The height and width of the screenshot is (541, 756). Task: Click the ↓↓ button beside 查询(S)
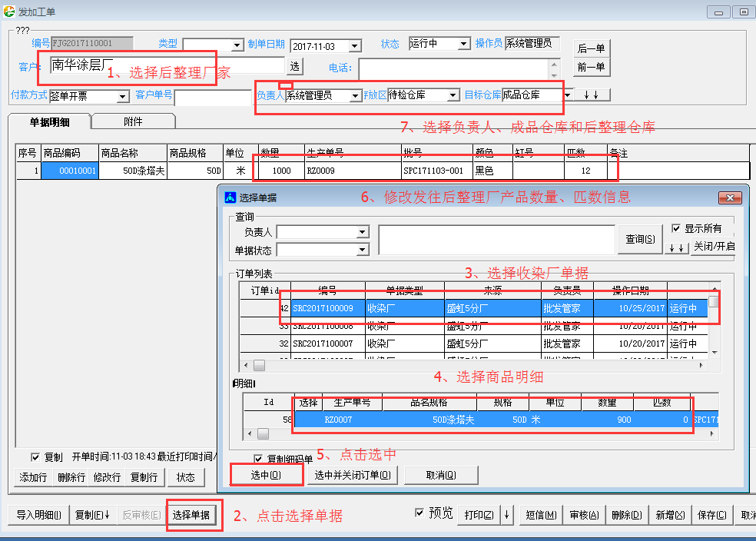click(676, 248)
